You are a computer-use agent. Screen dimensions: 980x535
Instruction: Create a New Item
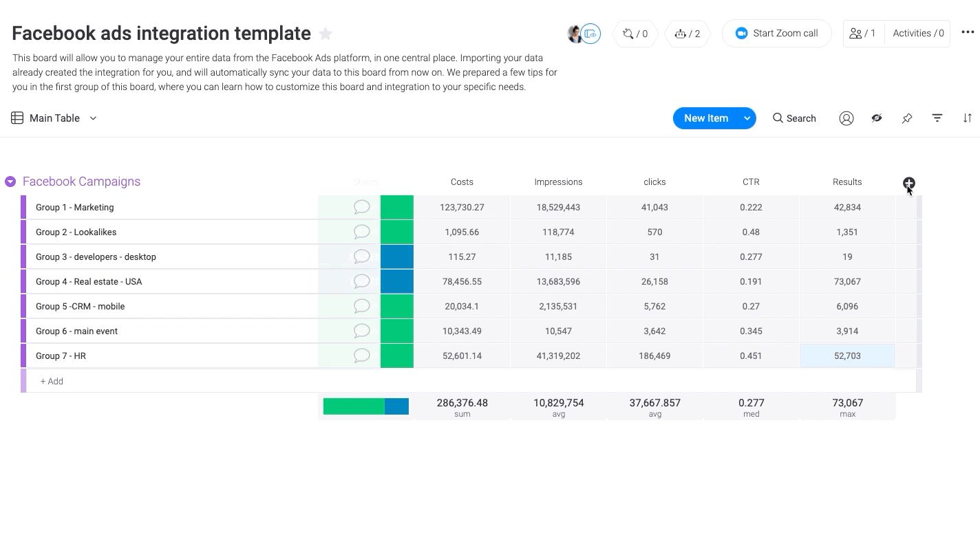click(705, 118)
